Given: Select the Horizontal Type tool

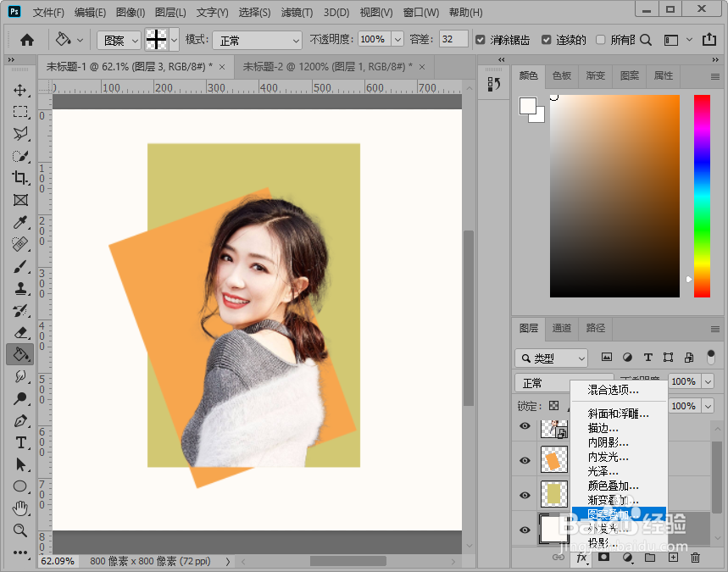Looking at the screenshot, I should click(x=20, y=442).
